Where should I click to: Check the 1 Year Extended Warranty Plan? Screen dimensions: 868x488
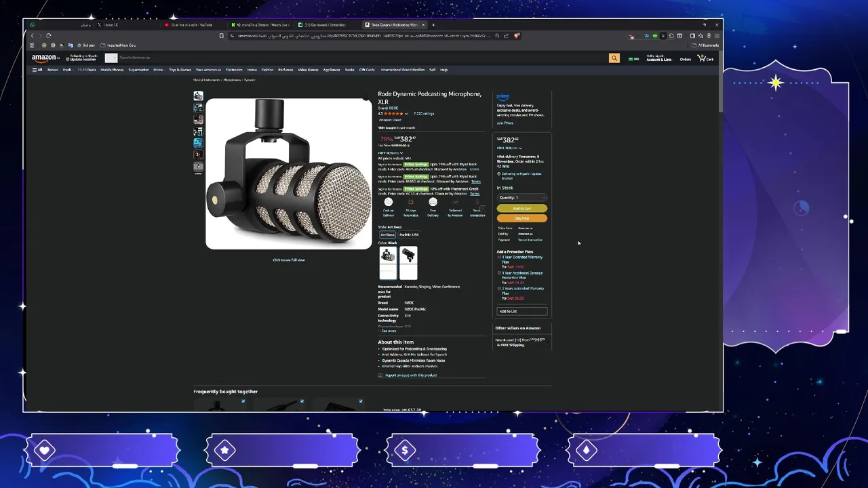pyautogui.click(x=500, y=258)
